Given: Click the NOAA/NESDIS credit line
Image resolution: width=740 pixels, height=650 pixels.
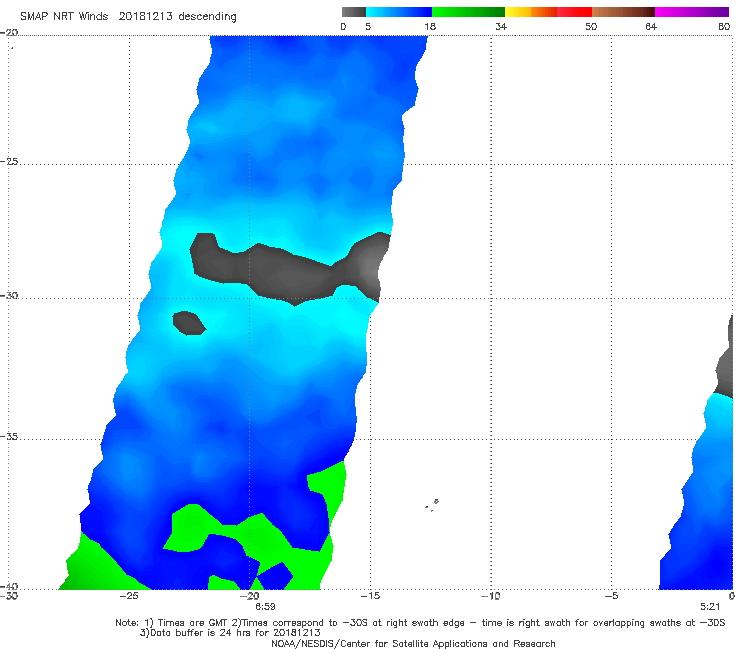Looking at the screenshot, I should [x=413, y=643].
